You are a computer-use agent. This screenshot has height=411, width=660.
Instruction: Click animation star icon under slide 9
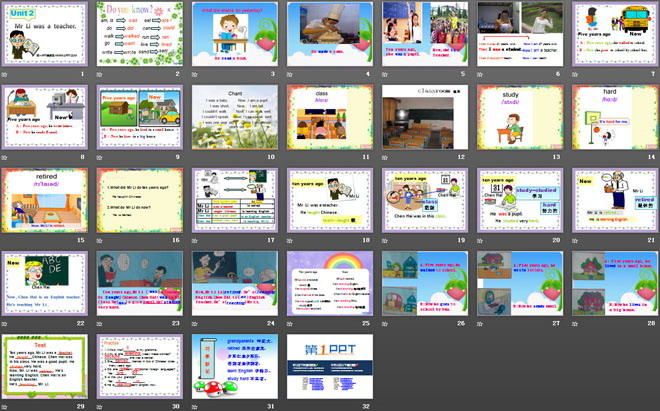click(100, 157)
